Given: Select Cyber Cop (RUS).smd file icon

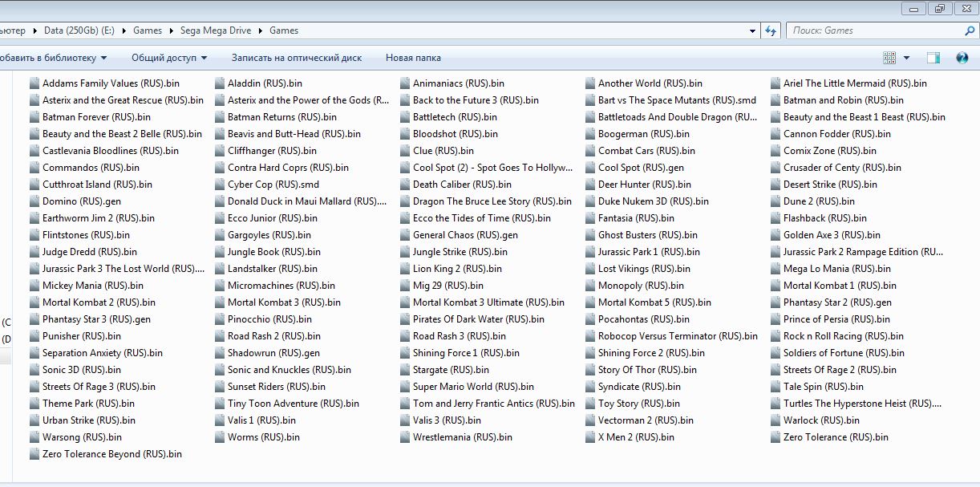Looking at the screenshot, I should [x=221, y=185].
